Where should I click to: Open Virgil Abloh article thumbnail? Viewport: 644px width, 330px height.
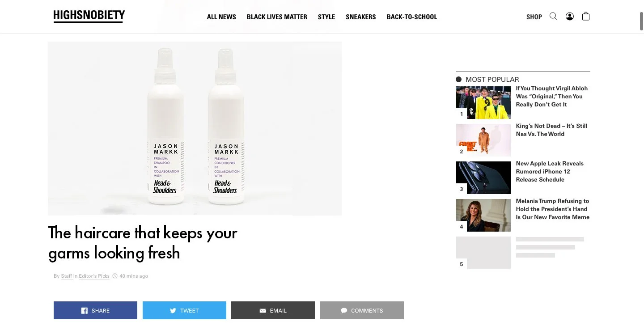pyautogui.click(x=483, y=102)
